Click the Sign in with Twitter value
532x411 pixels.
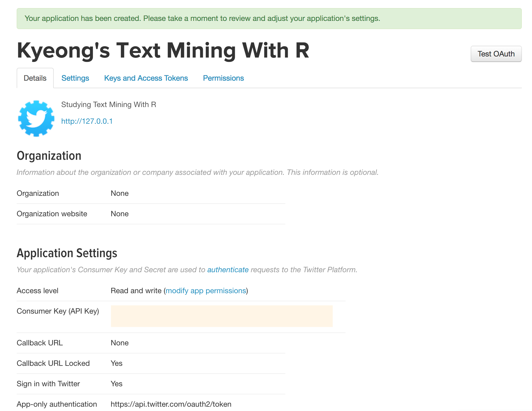click(117, 384)
